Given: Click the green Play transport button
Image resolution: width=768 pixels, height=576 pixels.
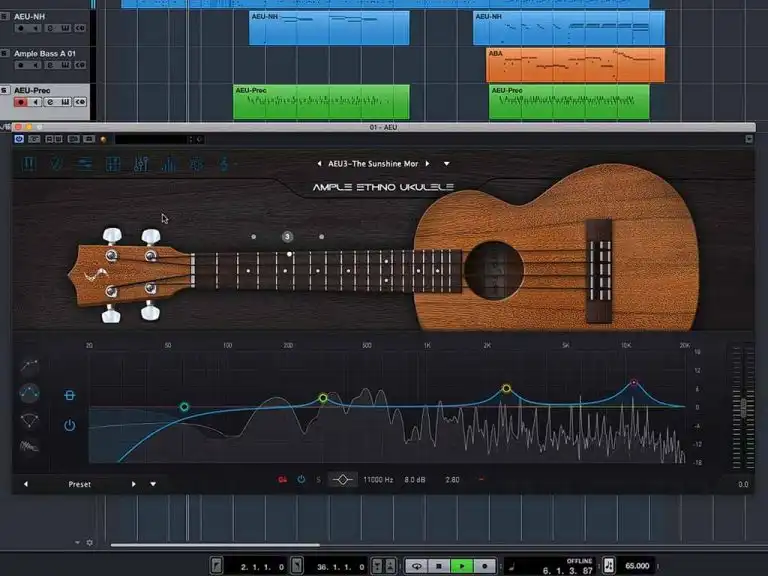Looking at the screenshot, I should pos(461,566).
